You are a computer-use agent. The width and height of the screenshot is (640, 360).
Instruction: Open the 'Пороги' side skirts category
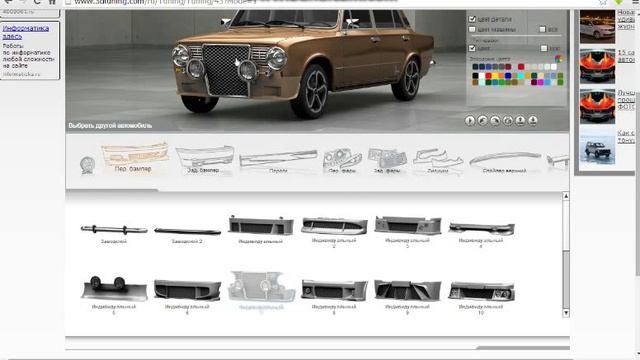pos(278,161)
